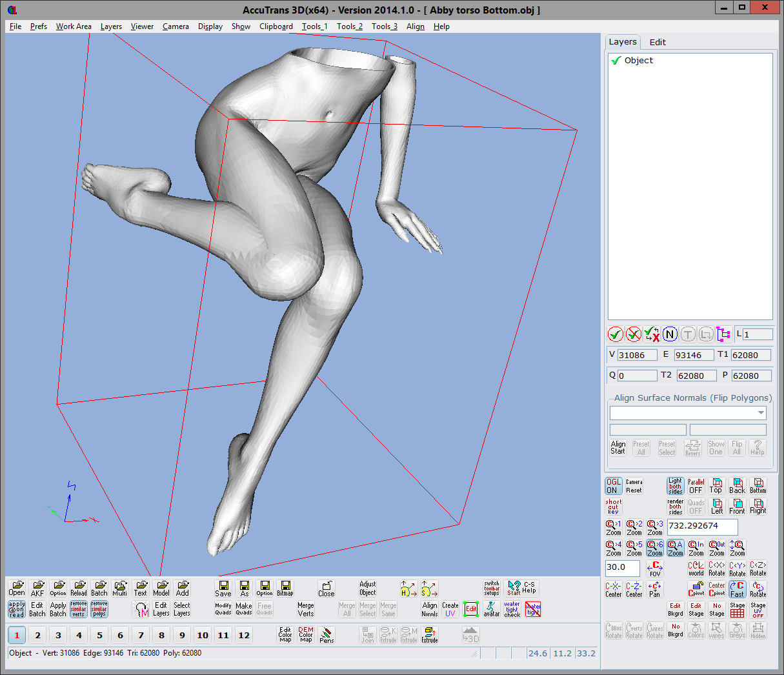Screen dimensions: 784x675
Task: Click the FOV value field showing 30.0
Action: tap(622, 568)
